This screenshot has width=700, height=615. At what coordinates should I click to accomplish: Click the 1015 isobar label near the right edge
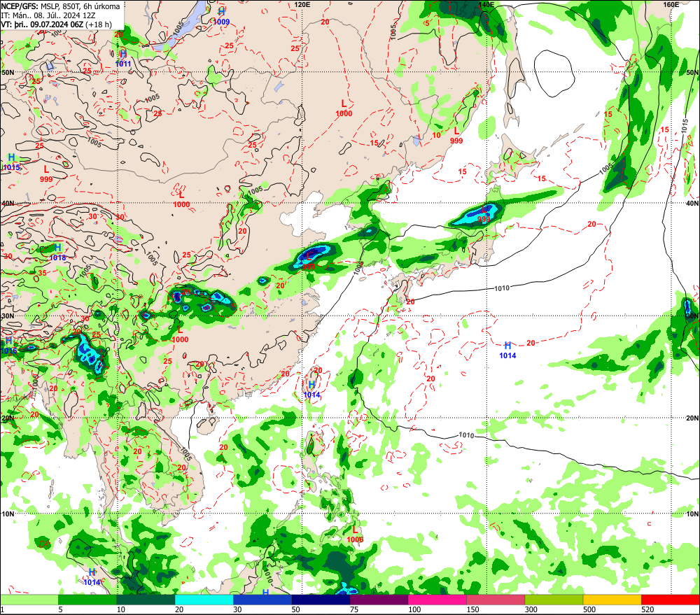(x=685, y=125)
